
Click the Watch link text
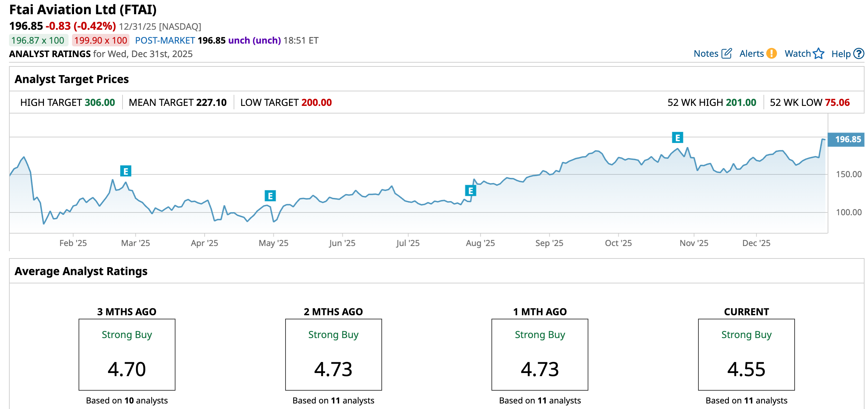point(797,54)
